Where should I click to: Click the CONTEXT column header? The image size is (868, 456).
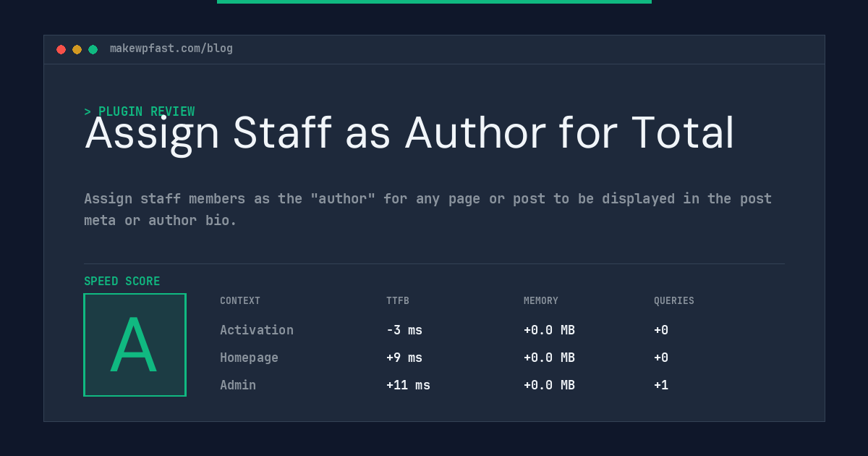coord(240,300)
